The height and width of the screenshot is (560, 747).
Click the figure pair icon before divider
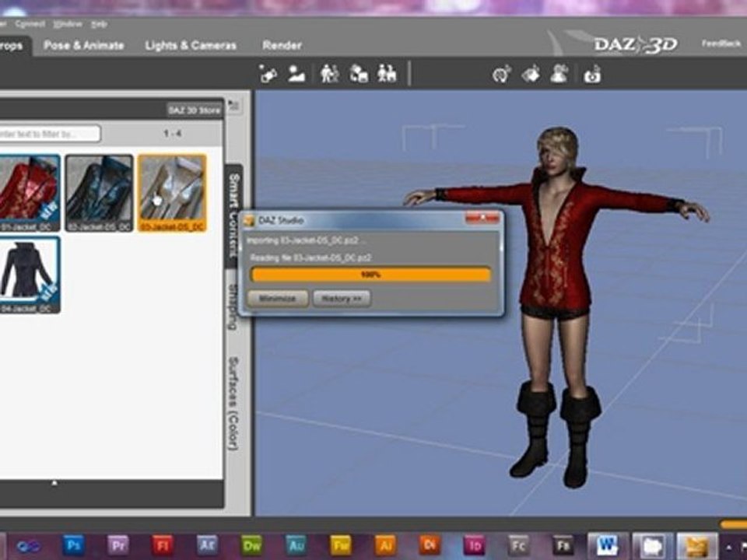(387, 75)
